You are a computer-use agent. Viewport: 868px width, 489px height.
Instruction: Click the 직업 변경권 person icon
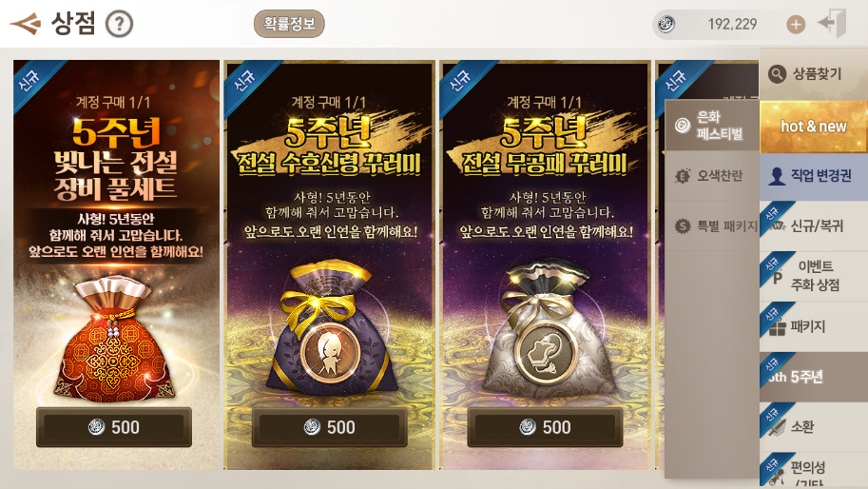[778, 176]
